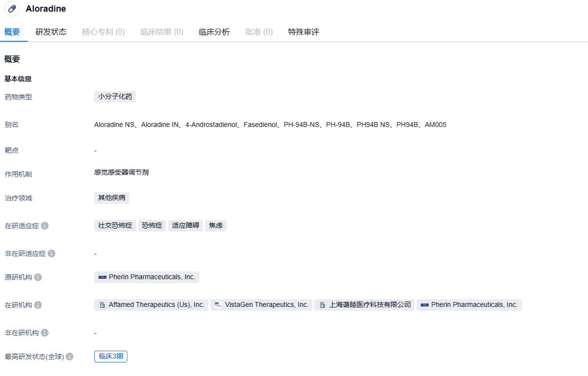Select the 临床3期 status badge
Image resolution: width=588 pixels, height=376 pixels.
pyautogui.click(x=111, y=357)
